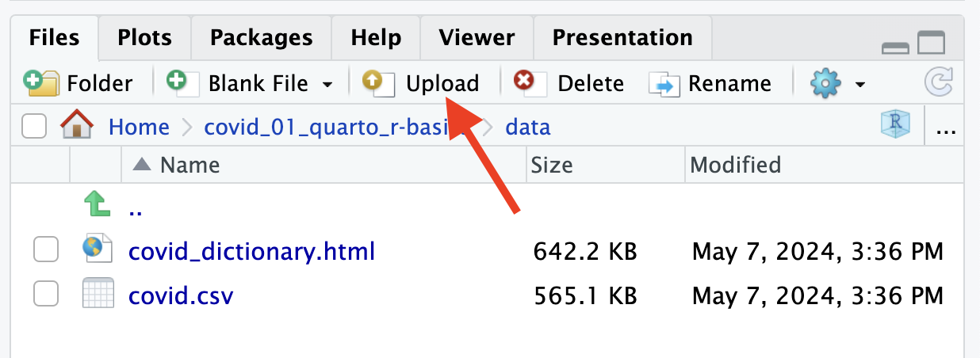980x358 pixels.
Task: Click the Rename file icon
Action: pos(664,83)
